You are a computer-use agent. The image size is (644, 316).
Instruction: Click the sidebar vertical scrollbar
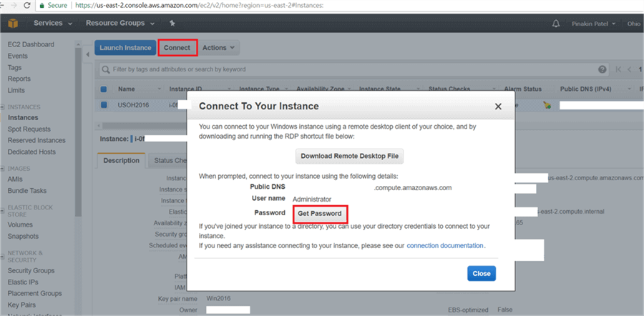[78, 132]
